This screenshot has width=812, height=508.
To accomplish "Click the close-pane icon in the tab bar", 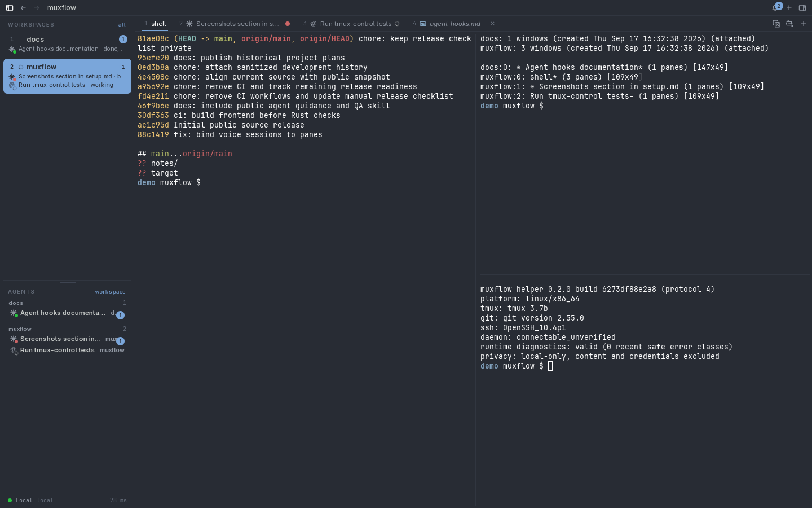I will [x=776, y=24].
